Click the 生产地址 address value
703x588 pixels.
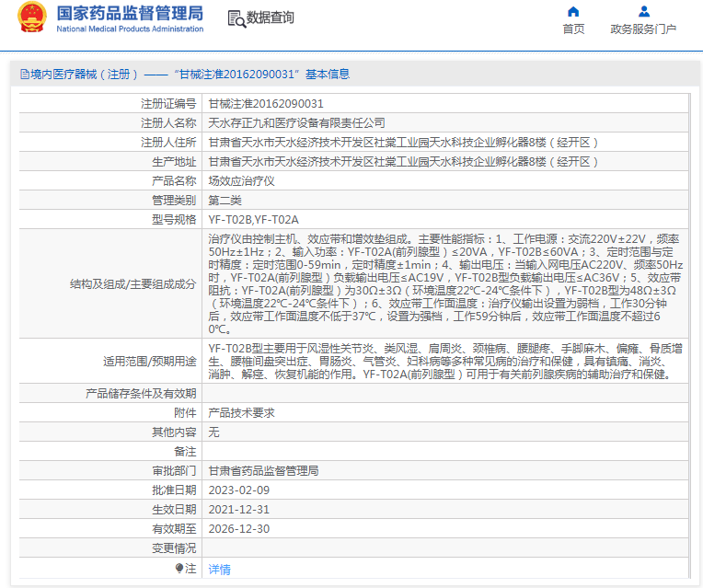tap(403, 161)
